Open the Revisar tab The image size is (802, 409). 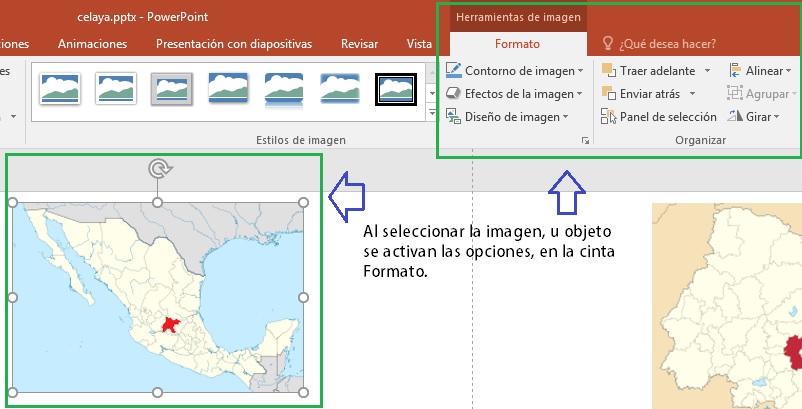(359, 44)
